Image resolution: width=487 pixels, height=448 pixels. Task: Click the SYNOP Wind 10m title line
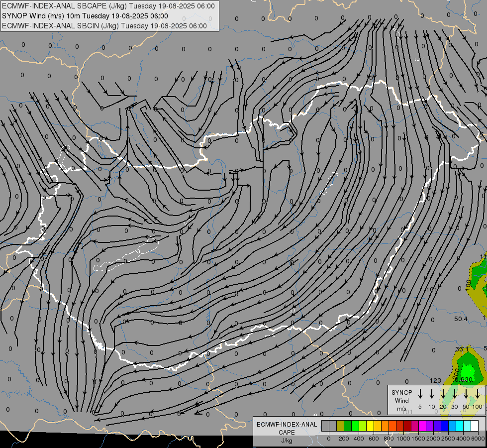(85, 16)
